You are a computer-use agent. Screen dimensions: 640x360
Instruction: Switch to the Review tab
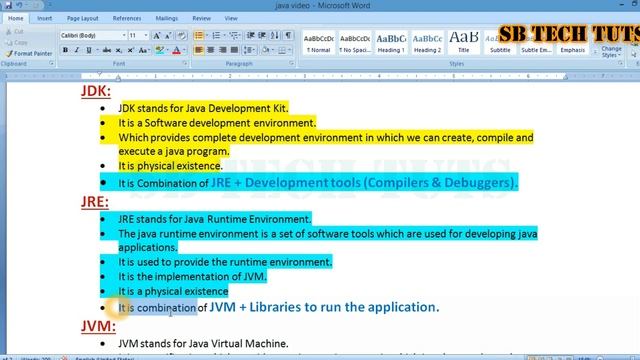[x=202, y=18]
